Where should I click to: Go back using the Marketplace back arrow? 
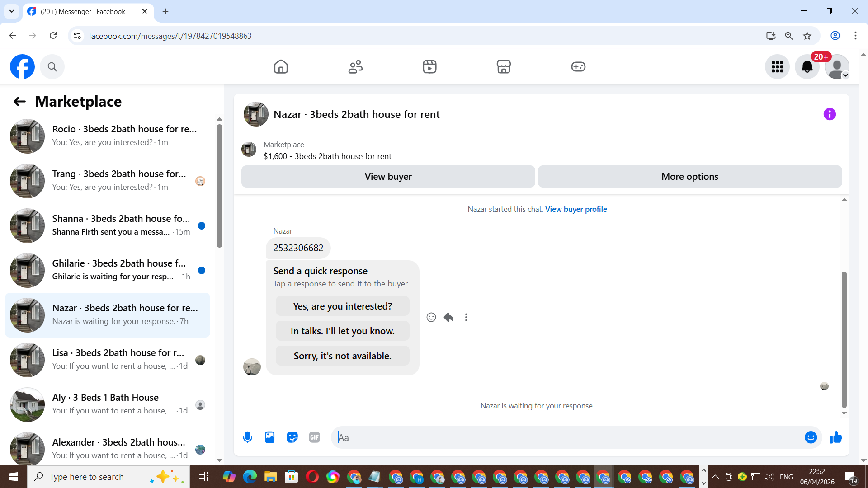19,101
